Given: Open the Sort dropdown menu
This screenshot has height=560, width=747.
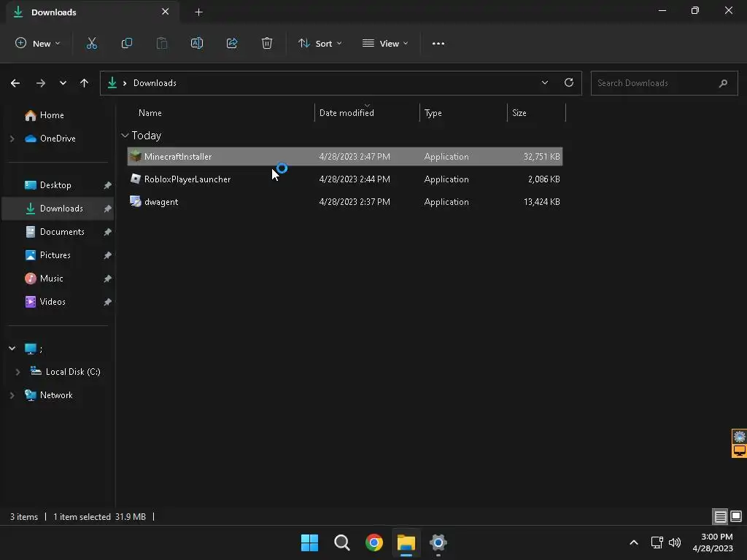Looking at the screenshot, I should (320, 43).
